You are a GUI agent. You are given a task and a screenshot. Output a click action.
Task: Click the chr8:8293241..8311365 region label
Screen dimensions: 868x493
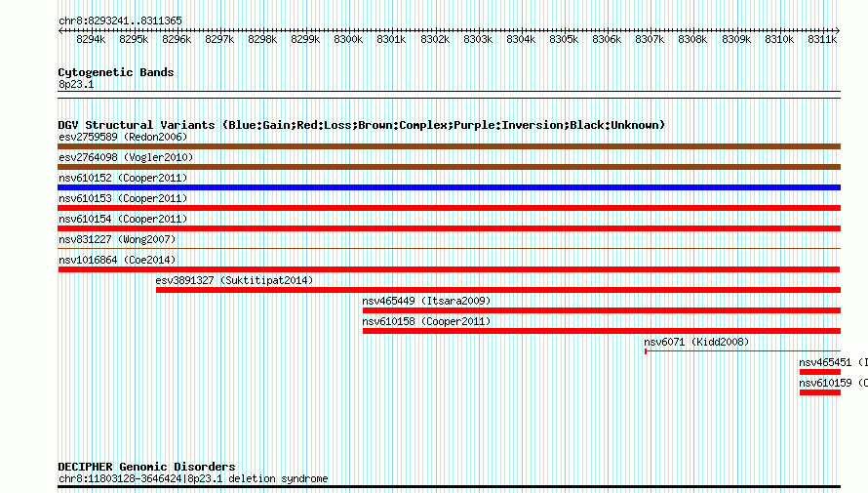pyautogui.click(x=120, y=21)
